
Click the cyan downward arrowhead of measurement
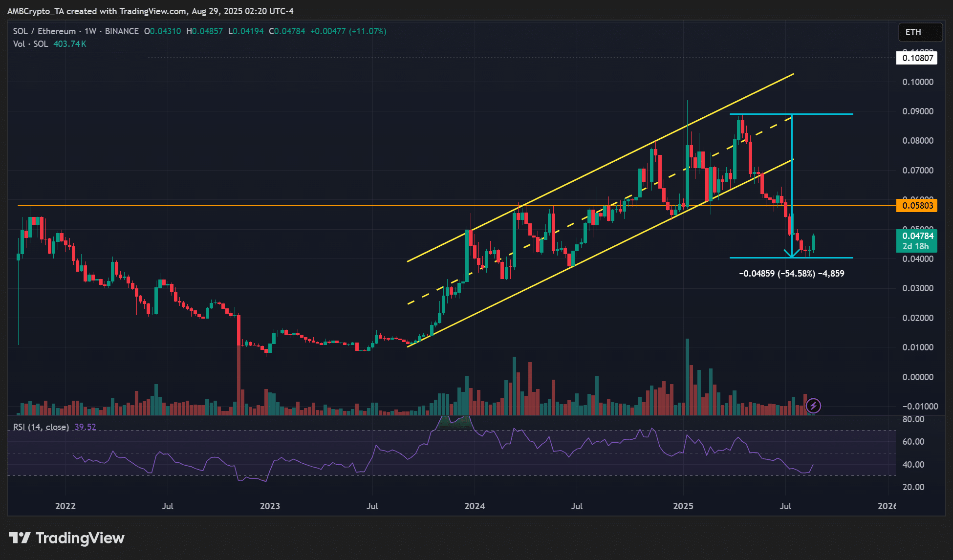tap(792, 254)
